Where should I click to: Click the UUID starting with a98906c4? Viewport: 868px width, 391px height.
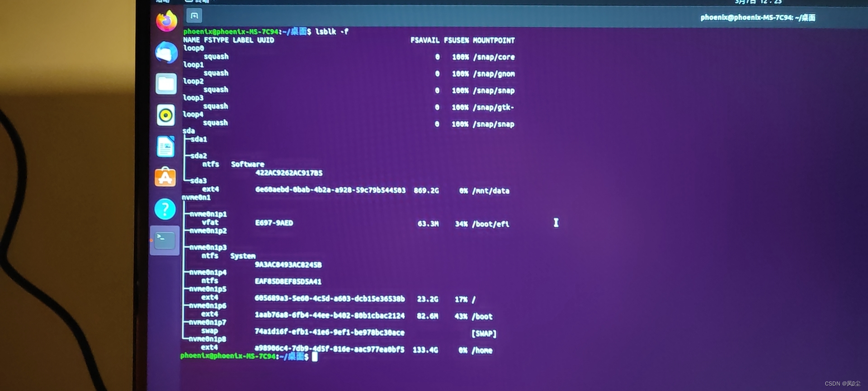(330, 349)
